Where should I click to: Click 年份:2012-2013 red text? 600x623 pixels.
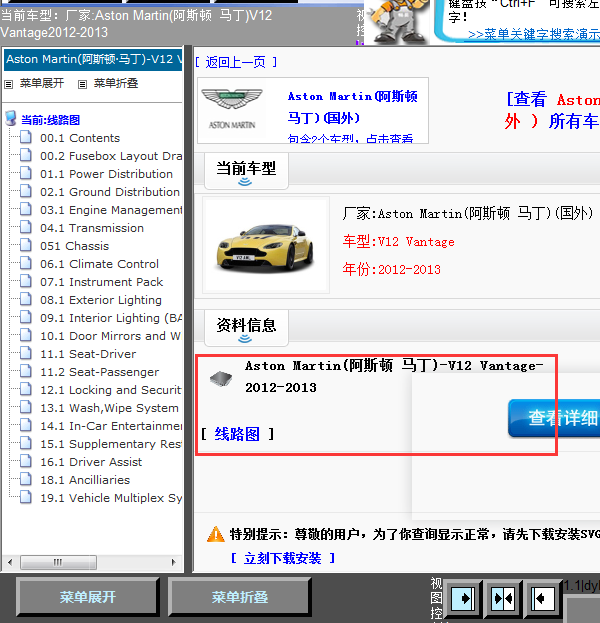[x=391, y=269]
